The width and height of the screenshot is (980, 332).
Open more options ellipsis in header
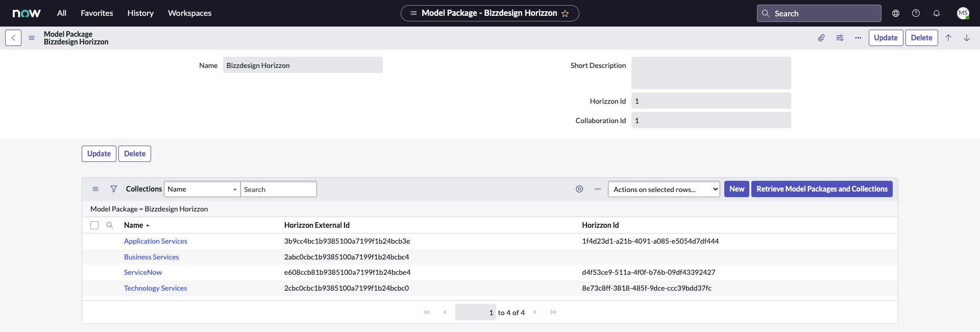858,38
